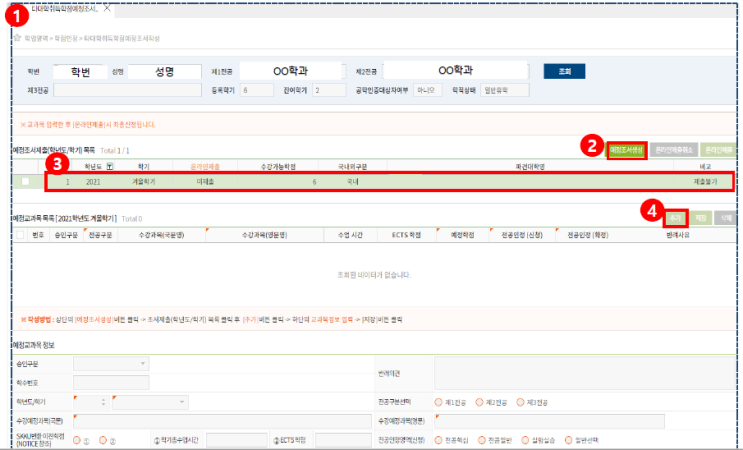Select the 전공핵심 radio button
The image size is (743, 450).
438,441
